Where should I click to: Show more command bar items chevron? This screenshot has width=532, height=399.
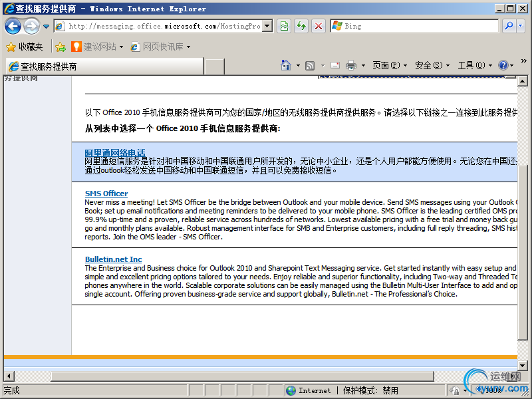click(524, 61)
